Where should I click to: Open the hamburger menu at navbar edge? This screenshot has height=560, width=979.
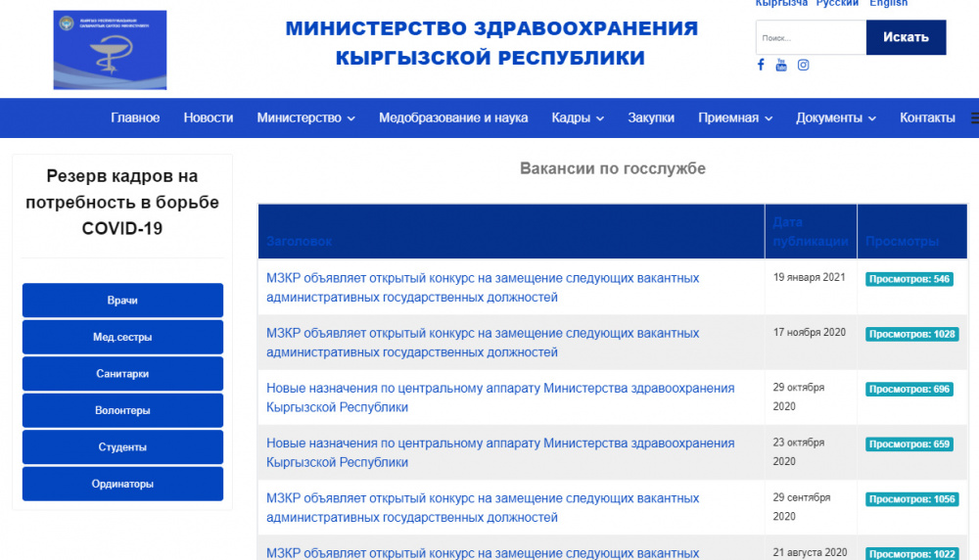click(x=975, y=118)
